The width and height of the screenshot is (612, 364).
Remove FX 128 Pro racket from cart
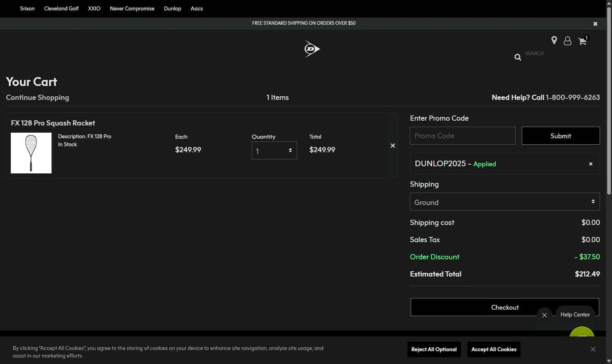393,145
